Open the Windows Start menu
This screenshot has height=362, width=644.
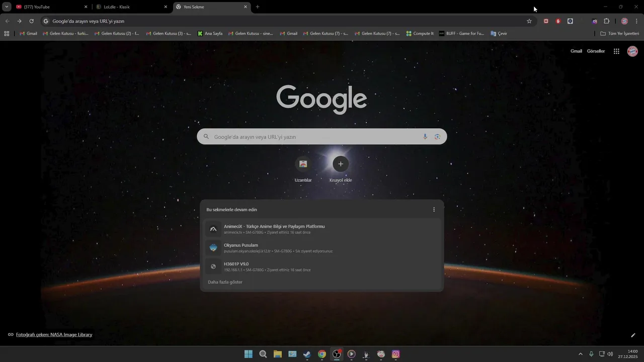tap(248, 354)
